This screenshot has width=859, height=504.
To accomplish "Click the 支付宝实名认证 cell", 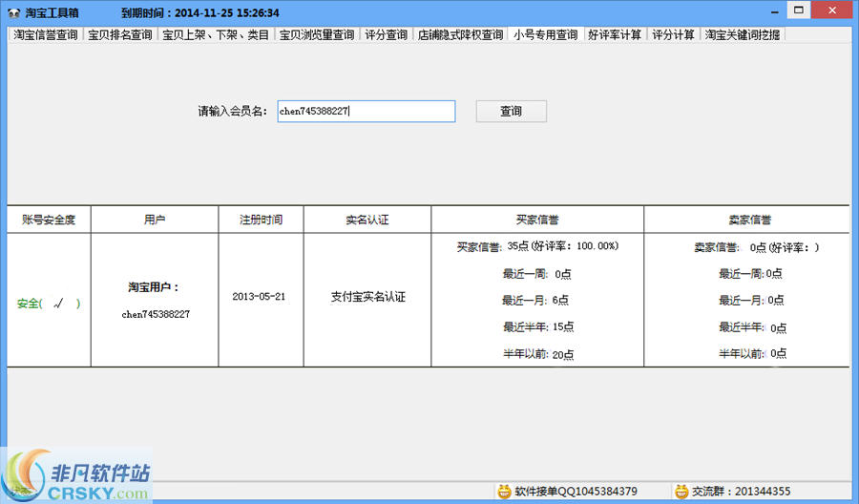I will pos(367,296).
